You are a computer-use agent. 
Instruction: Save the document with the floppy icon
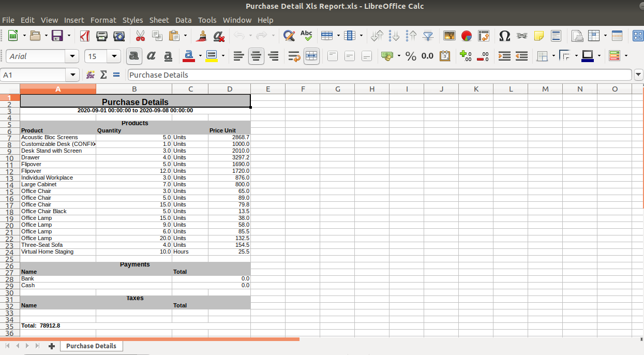[57, 36]
